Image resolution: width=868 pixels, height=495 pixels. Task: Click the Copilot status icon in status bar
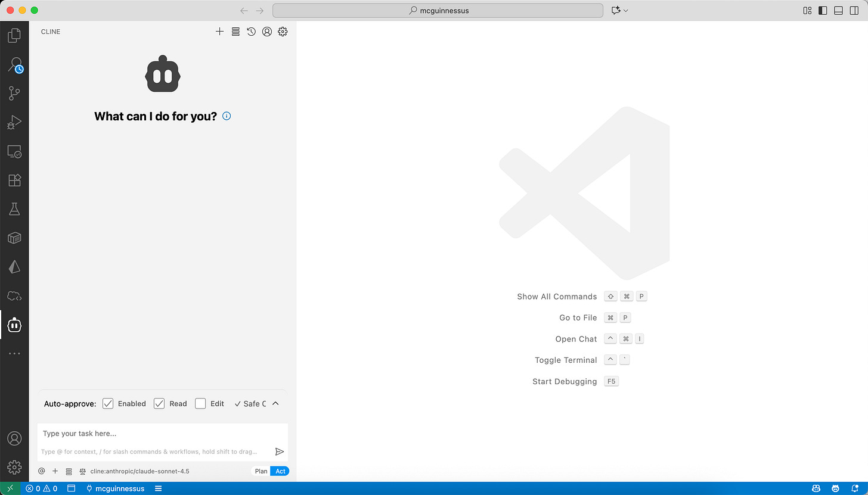point(816,488)
